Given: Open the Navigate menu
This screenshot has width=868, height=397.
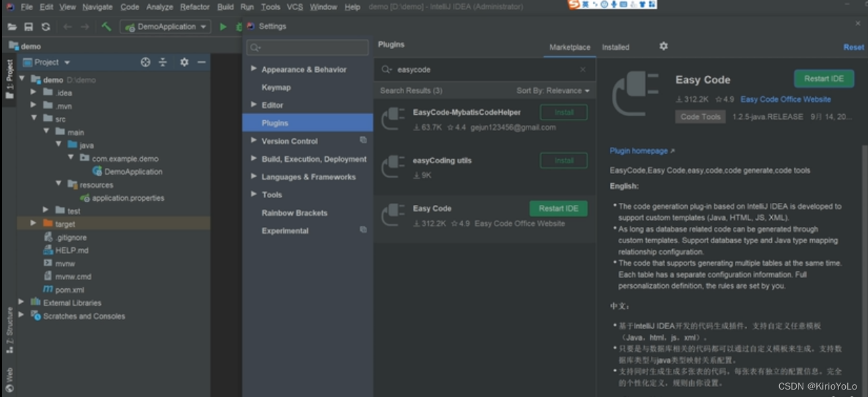Looking at the screenshot, I should click(x=97, y=7).
